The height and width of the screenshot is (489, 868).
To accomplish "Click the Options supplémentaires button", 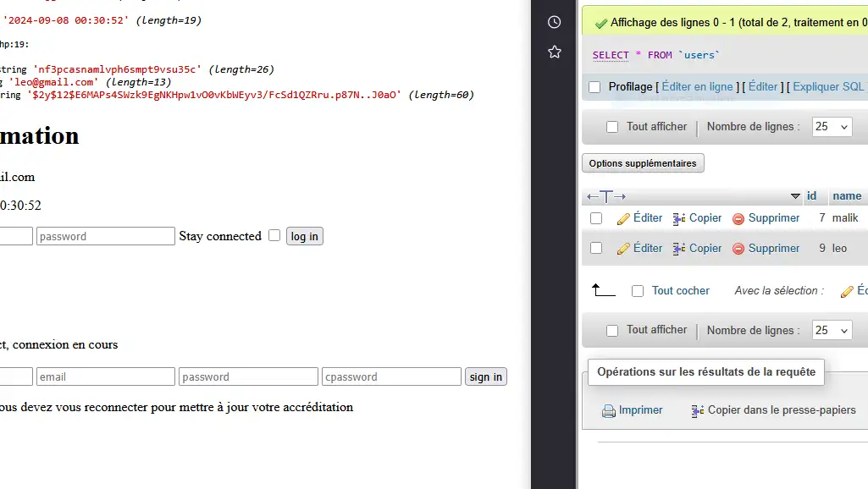I will [643, 163].
